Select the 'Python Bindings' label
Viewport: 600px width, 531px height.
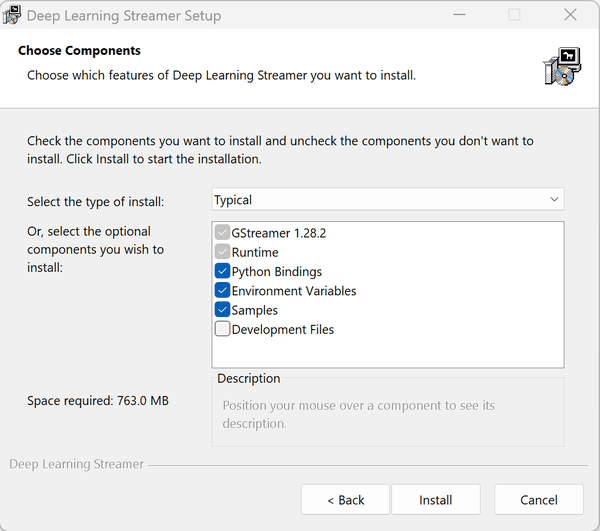click(277, 272)
